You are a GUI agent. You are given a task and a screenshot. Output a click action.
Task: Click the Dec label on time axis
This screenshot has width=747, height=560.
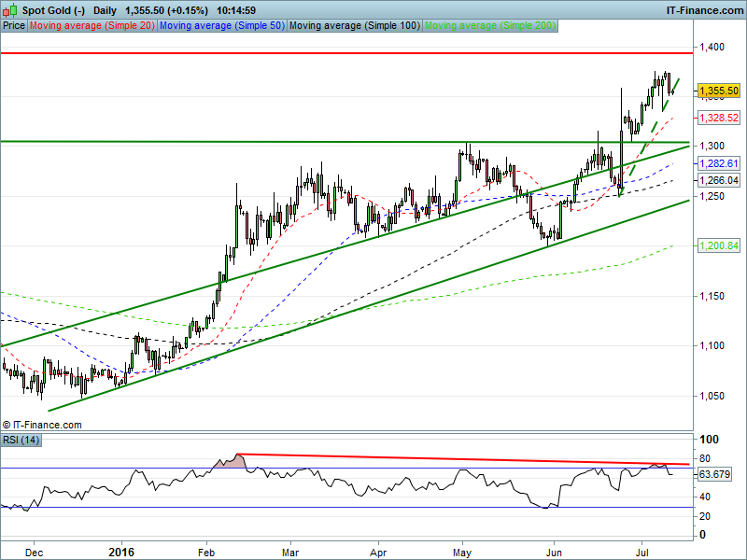click(x=34, y=553)
